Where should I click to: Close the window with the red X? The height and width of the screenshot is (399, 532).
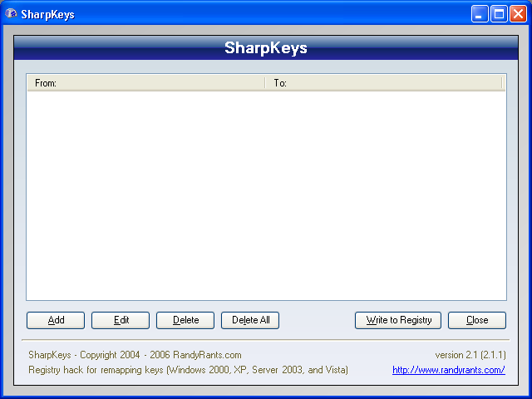click(x=518, y=14)
